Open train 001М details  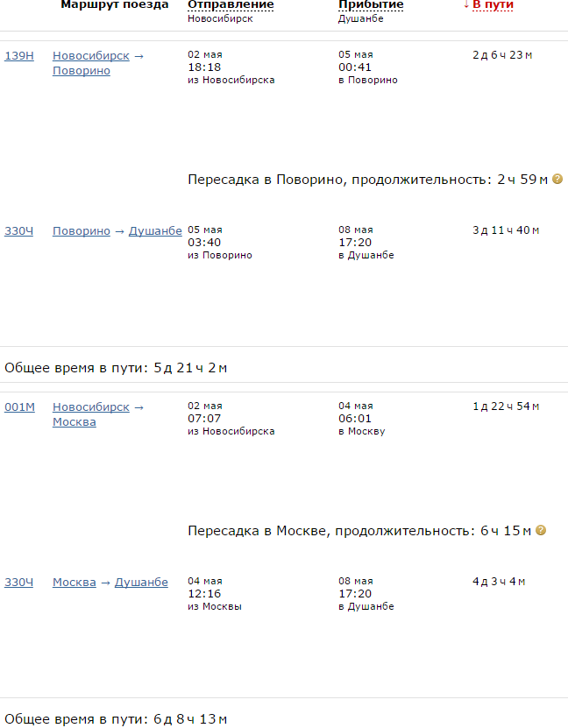[x=19, y=407]
